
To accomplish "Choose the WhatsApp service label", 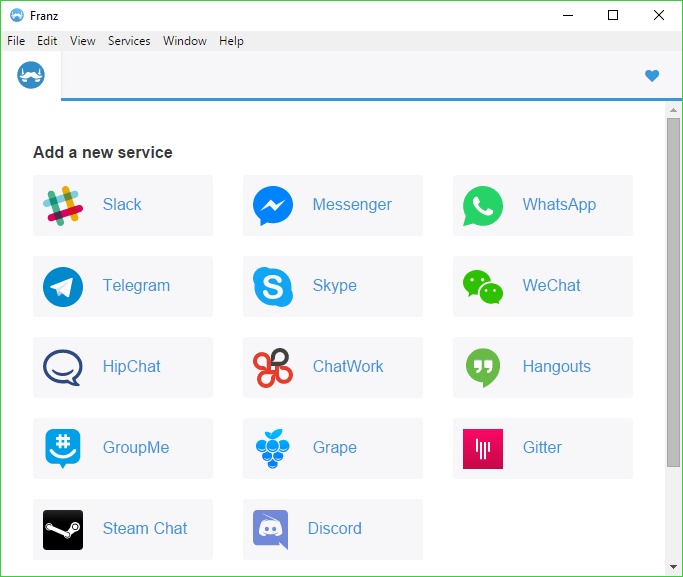I will tap(559, 204).
